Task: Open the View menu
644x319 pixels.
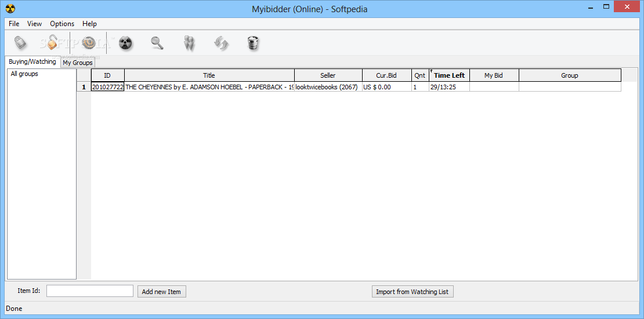Action: tap(34, 24)
